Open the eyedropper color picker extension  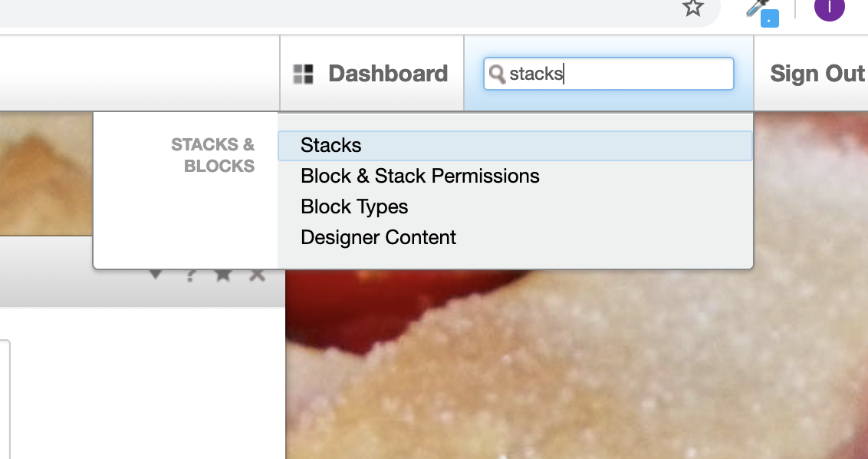[763, 12]
